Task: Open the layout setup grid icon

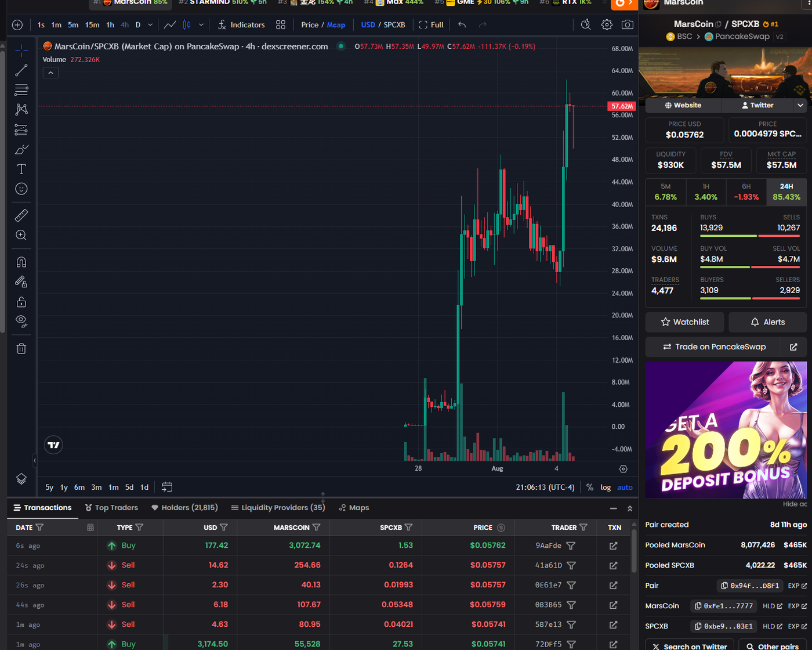Action: [x=281, y=25]
